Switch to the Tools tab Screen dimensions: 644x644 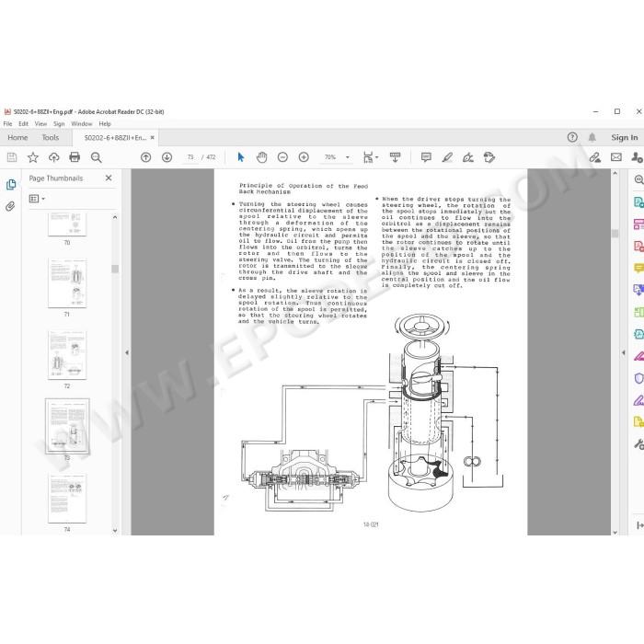click(51, 138)
